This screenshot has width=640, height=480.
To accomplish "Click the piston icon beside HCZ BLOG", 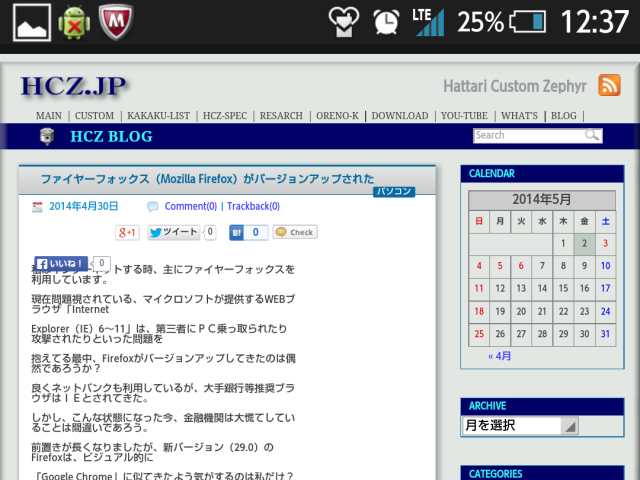I will point(47,136).
